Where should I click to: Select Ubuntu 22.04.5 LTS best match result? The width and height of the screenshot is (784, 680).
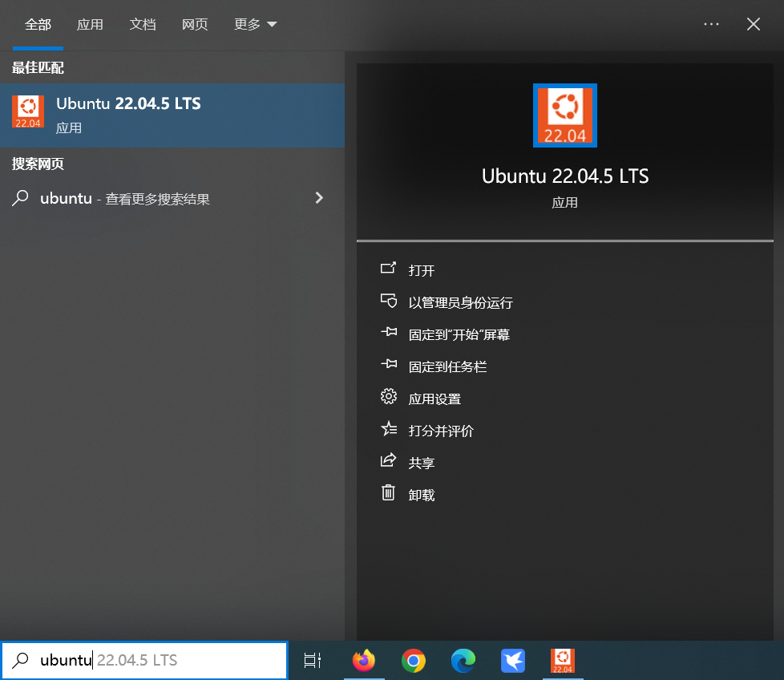172,115
